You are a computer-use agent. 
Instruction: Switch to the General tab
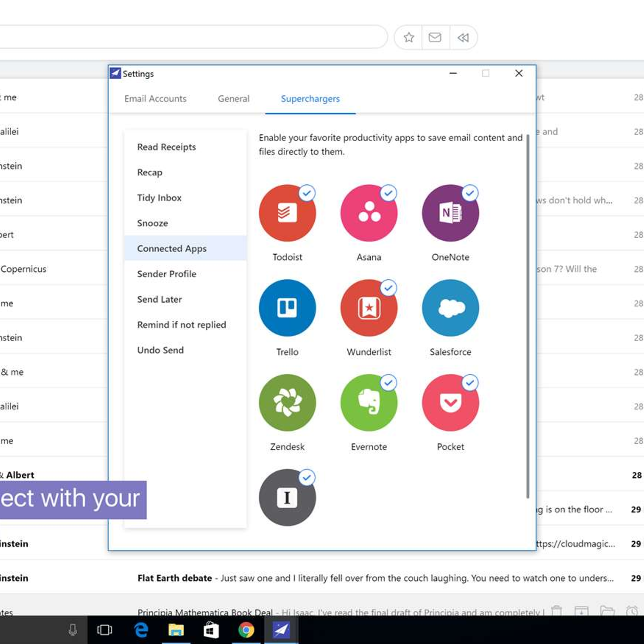(233, 99)
